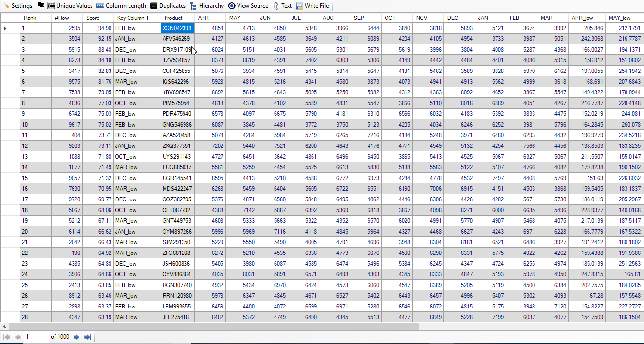Find Duplicates using the toolbar
644x344 pixels.
[x=168, y=6]
